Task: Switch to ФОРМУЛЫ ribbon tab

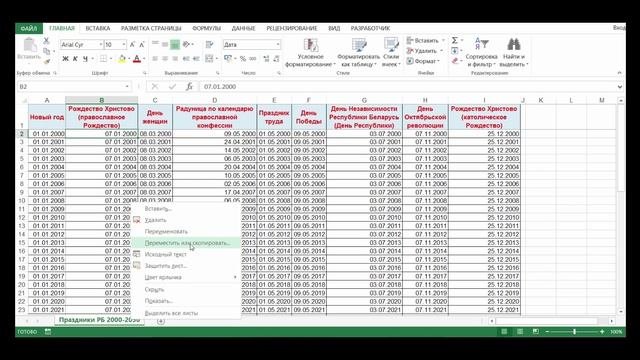Action: [207, 28]
